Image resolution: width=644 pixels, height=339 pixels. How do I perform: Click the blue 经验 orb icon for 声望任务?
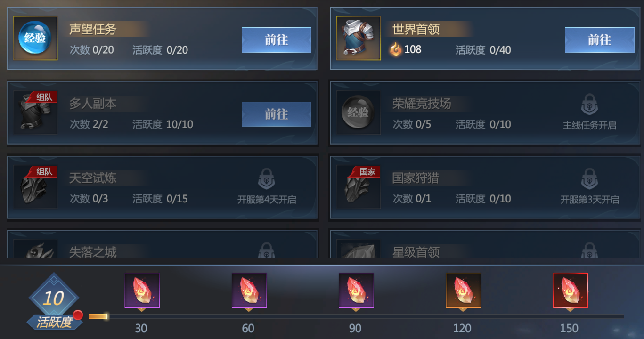(35, 38)
